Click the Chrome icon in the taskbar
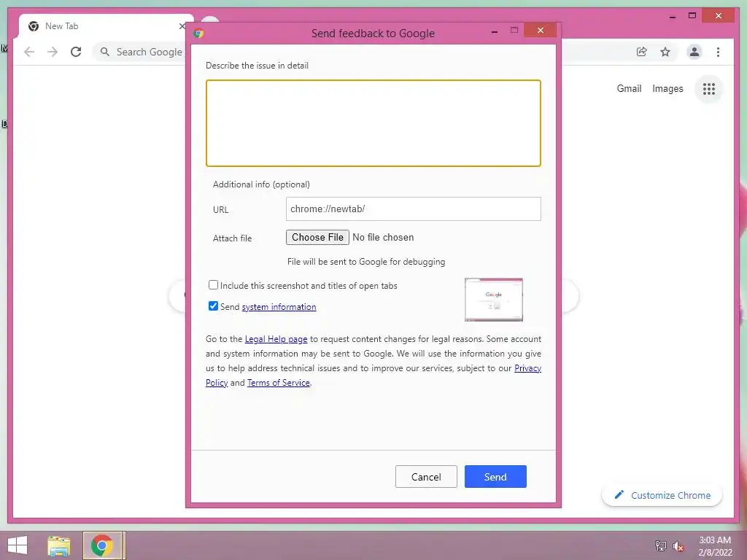747x560 pixels. click(102, 545)
